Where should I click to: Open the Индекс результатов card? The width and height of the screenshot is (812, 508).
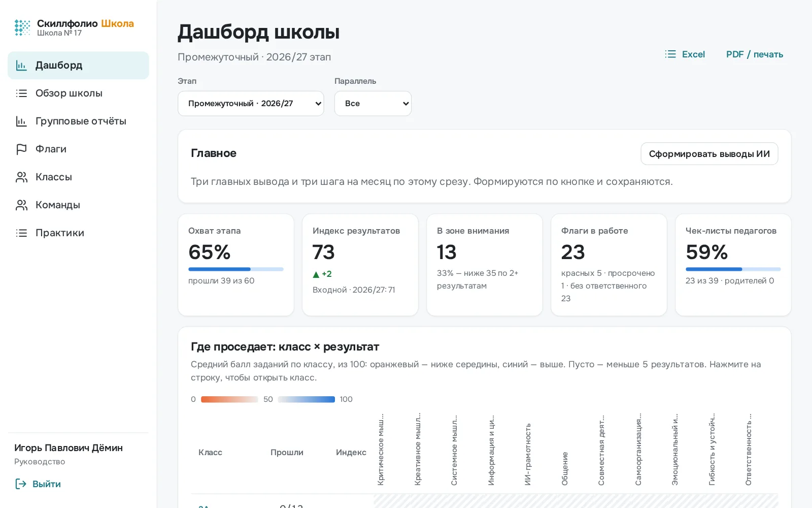point(360,265)
